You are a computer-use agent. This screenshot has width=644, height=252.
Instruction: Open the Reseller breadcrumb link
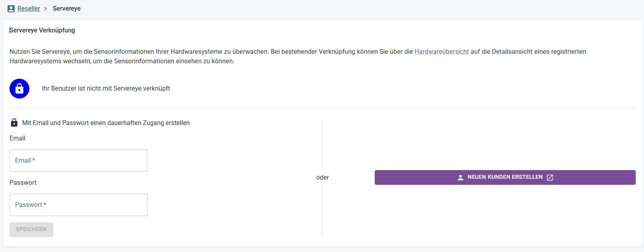[29, 9]
